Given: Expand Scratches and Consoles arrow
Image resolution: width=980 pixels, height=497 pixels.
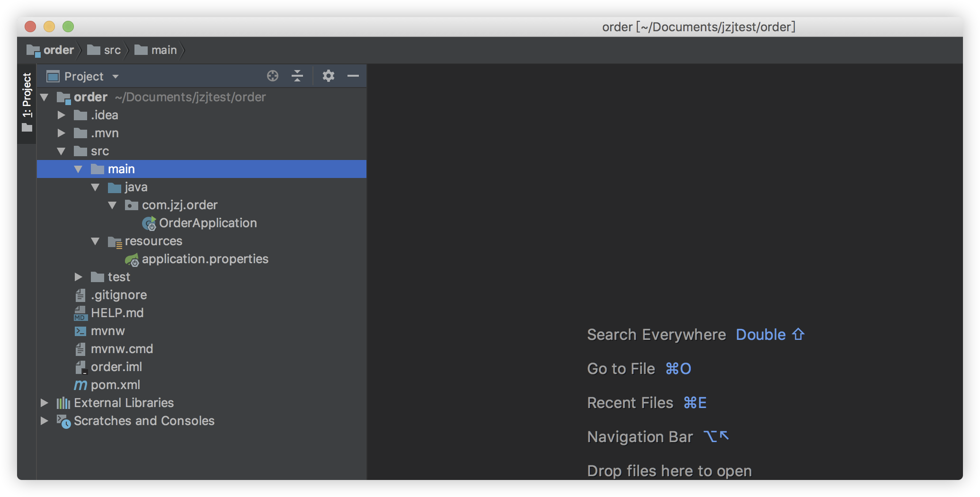Looking at the screenshot, I should (x=45, y=421).
